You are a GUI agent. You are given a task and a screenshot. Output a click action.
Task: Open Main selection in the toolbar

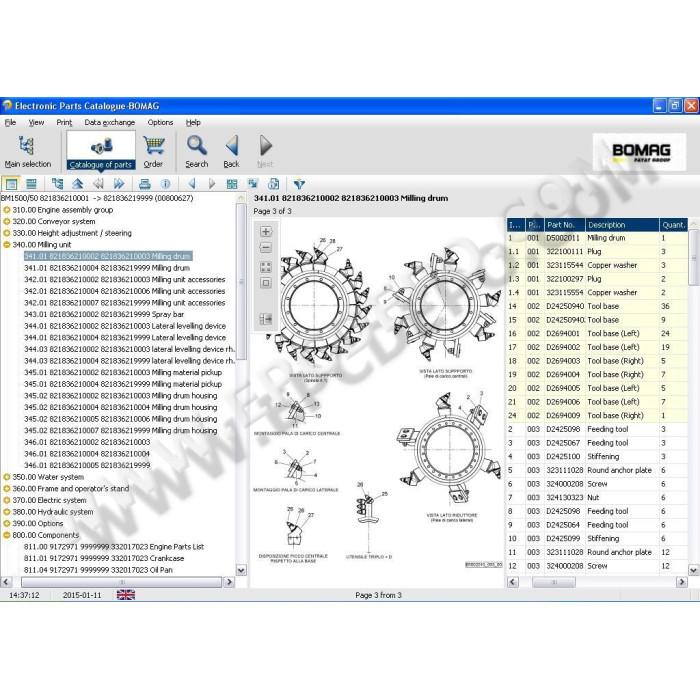(x=28, y=152)
